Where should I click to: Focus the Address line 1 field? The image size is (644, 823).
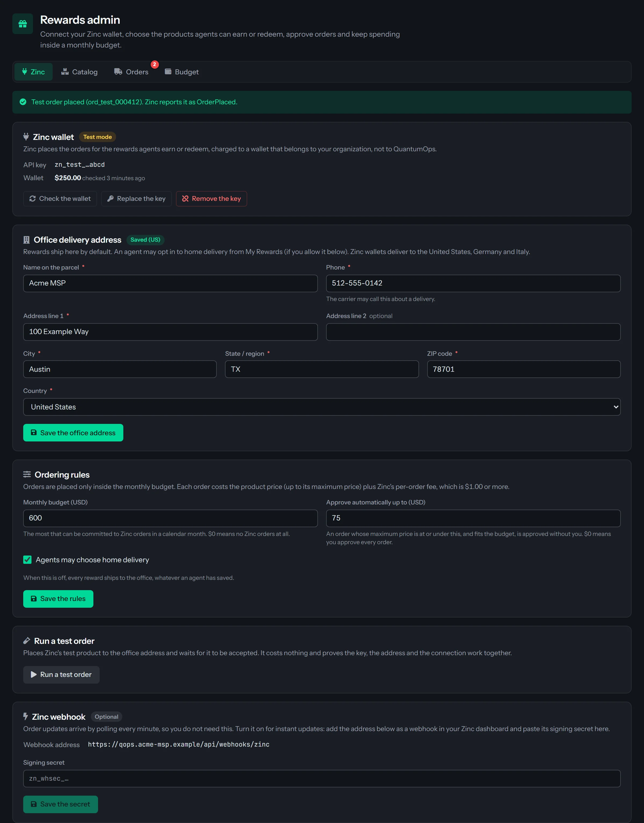coord(170,332)
